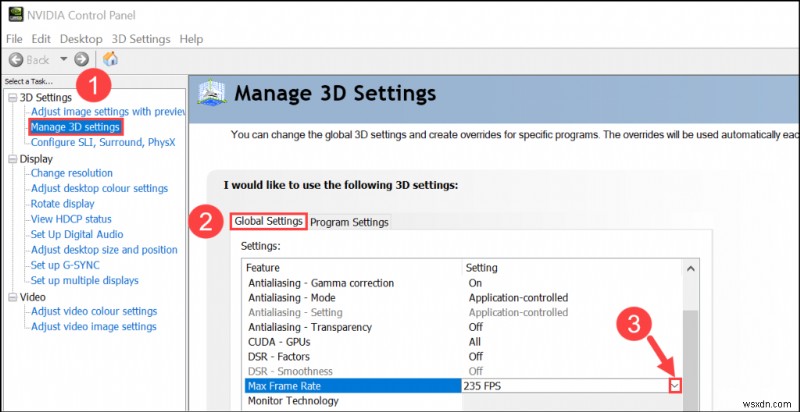Open the Back history dropdown arrow
This screenshot has height=412, width=800.
pyautogui.click(x=63, y=59)
